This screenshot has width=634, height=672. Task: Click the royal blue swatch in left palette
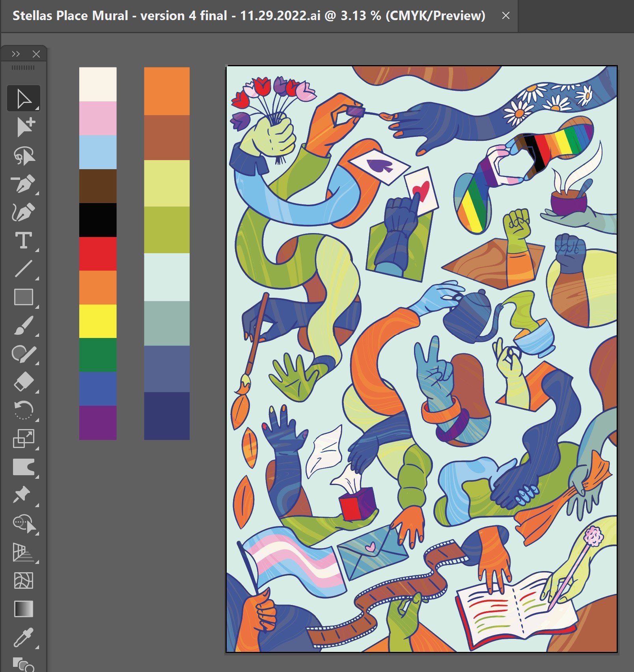click(98, 389)
